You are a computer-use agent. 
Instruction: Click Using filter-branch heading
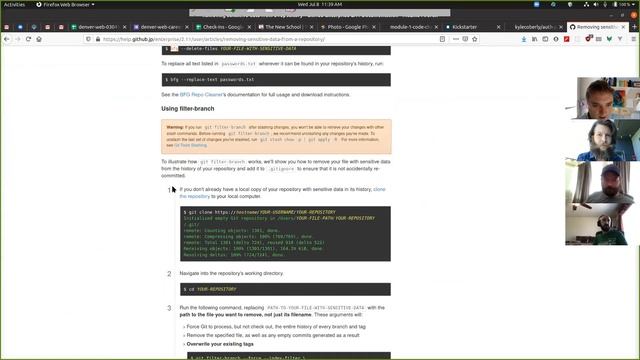pyautogui.click(x=188, y=109)
